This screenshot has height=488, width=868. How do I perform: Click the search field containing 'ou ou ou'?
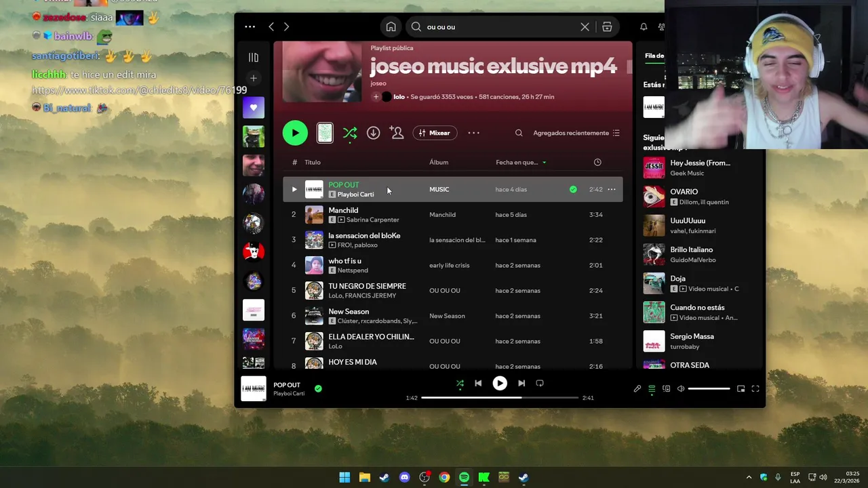502,27
